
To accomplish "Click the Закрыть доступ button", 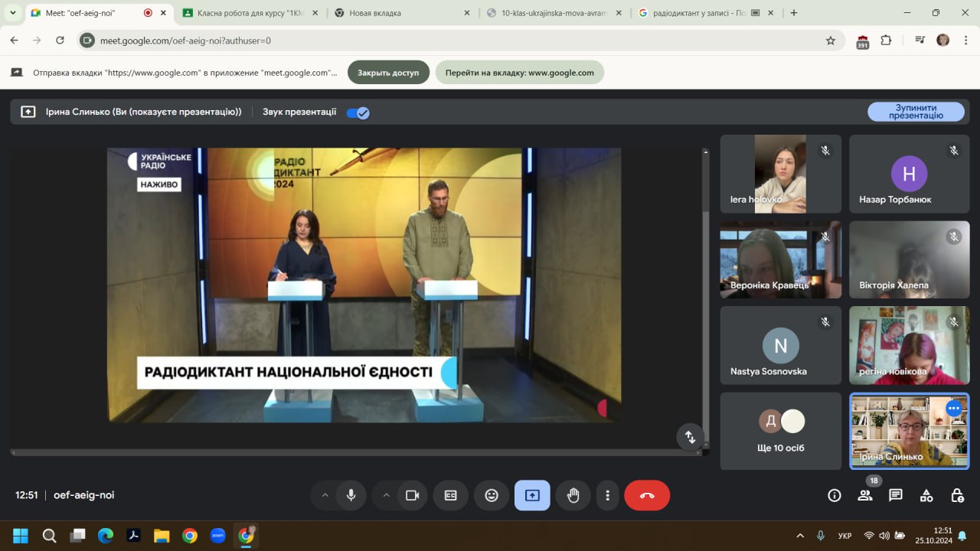I will coord(388,73).
